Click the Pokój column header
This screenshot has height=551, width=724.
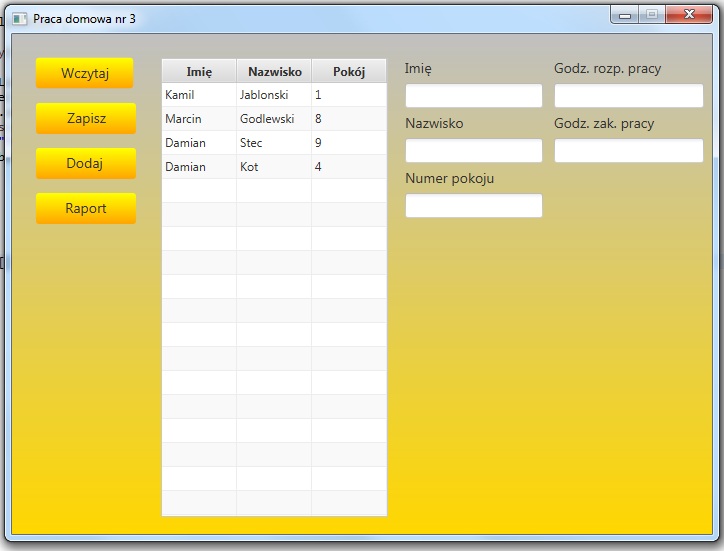click(349, 71)
